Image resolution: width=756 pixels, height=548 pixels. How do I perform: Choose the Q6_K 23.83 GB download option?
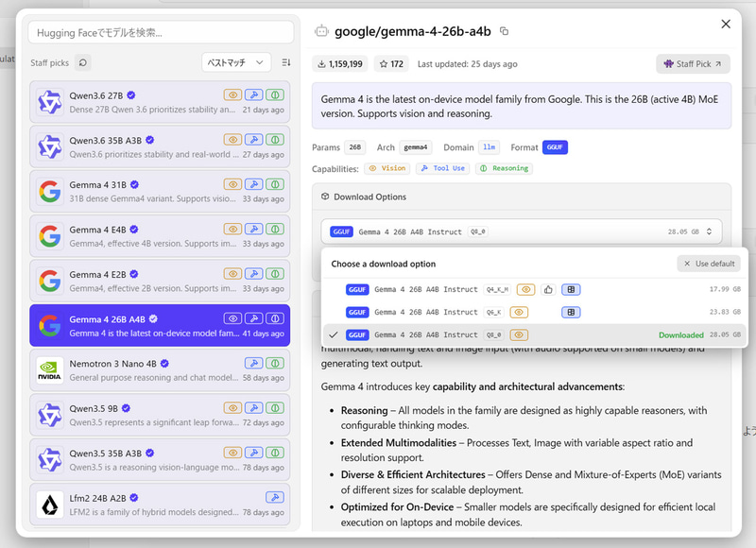[x=535, y=313]
